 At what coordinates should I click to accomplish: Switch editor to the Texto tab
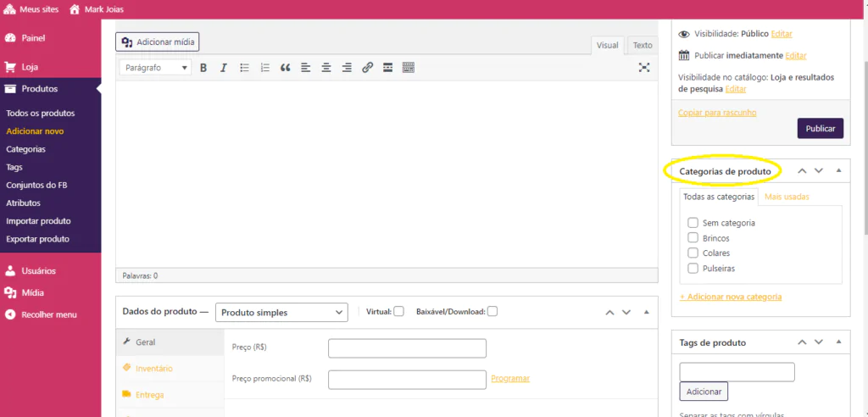tap(643, 46)
